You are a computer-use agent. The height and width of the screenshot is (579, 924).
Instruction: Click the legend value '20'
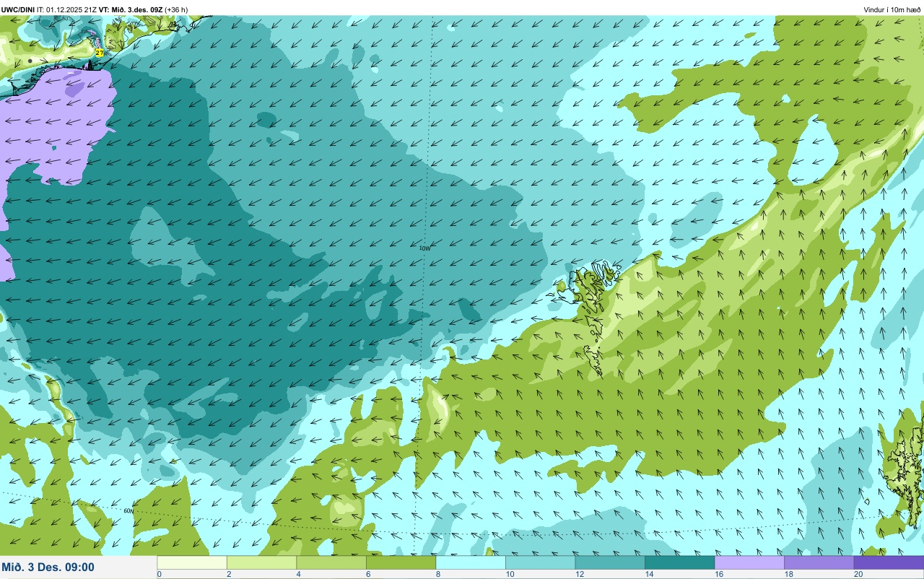click(857, 575)
